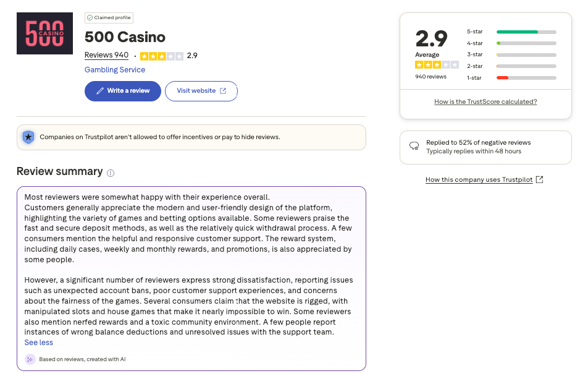Filter reviews by the 4-star bar
This screenshot has width=588, height=376.
click(526, 43)
